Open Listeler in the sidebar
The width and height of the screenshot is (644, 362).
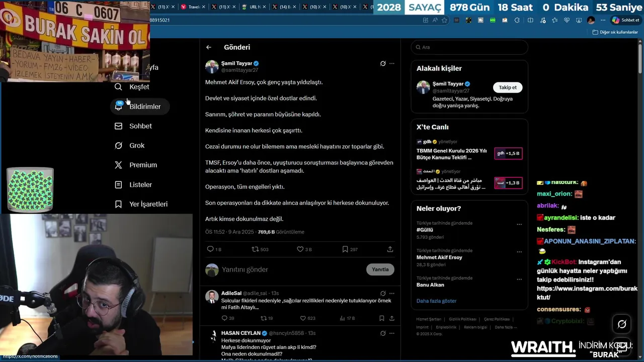(133, 185)
